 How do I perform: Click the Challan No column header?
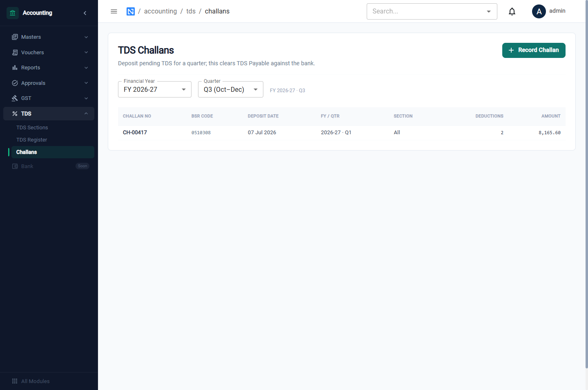[137, 116]
